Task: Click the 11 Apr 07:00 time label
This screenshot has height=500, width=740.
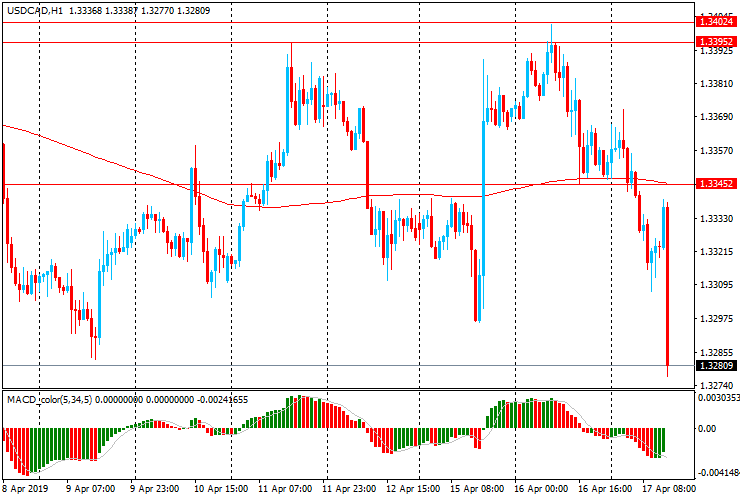Action: (285, 489)
